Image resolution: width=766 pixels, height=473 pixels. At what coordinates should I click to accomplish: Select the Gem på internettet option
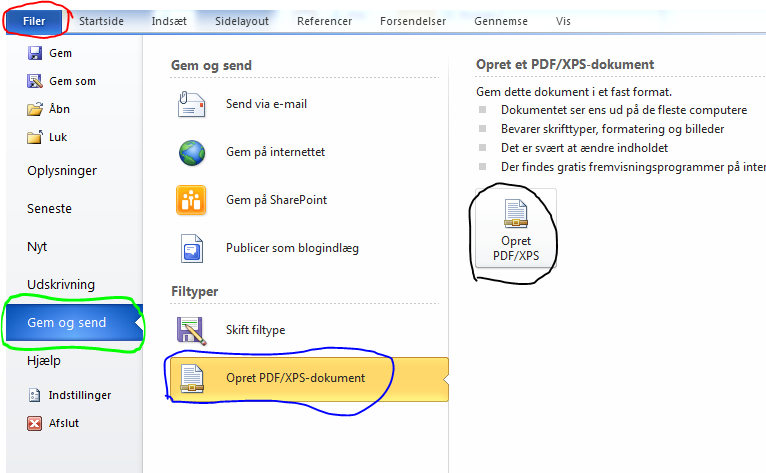275,152
